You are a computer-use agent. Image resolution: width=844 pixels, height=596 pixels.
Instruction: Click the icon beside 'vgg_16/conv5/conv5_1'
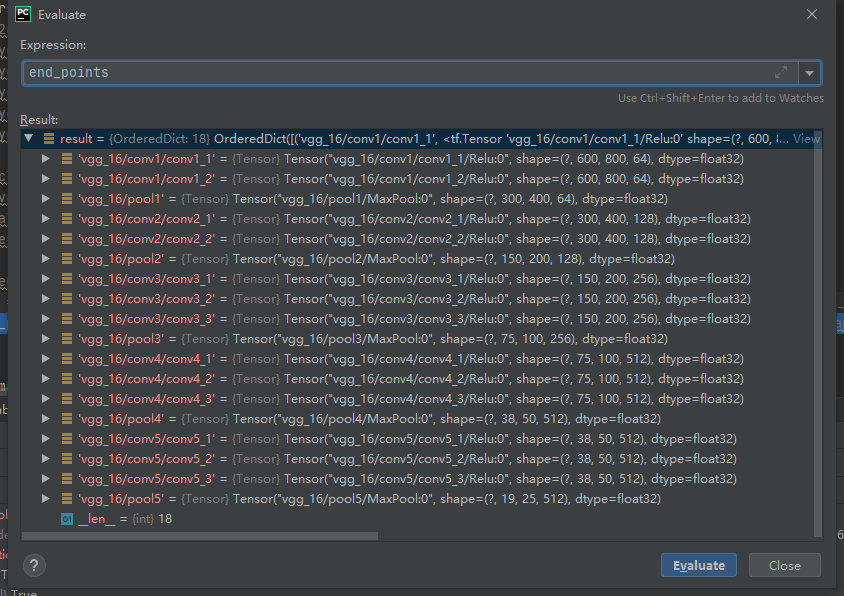tap(67, 438)
